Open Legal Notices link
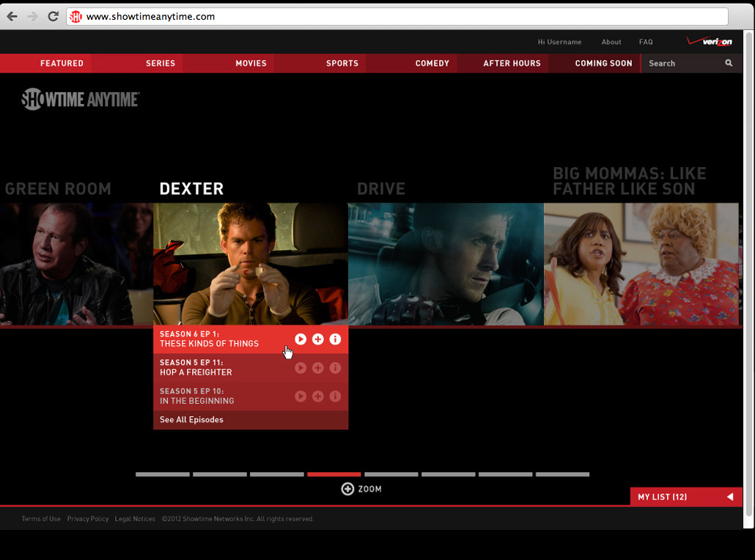 (x=135, y=519)
